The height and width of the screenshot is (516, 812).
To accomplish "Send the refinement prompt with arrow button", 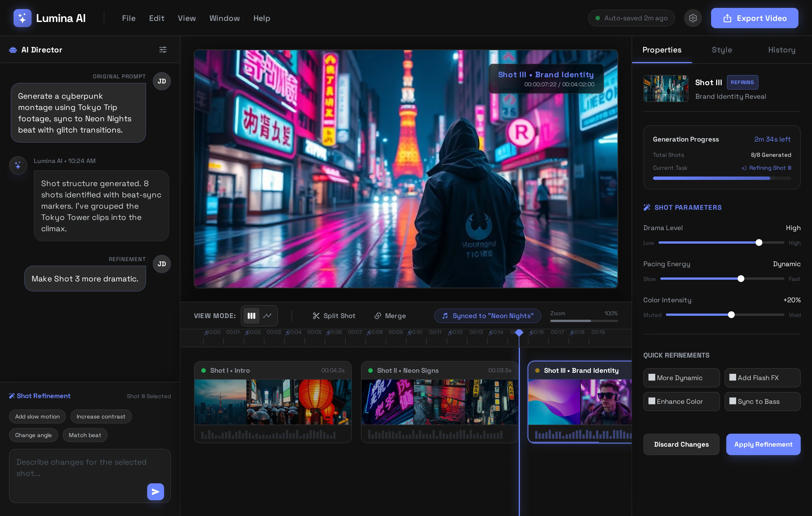I will 155,492.
